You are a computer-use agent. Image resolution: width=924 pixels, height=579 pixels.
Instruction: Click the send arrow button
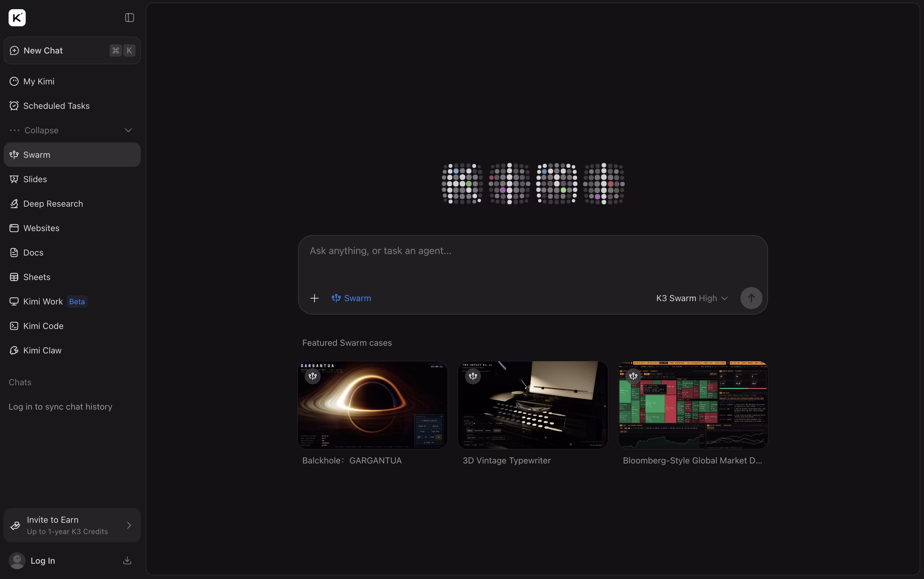(751, 298)
